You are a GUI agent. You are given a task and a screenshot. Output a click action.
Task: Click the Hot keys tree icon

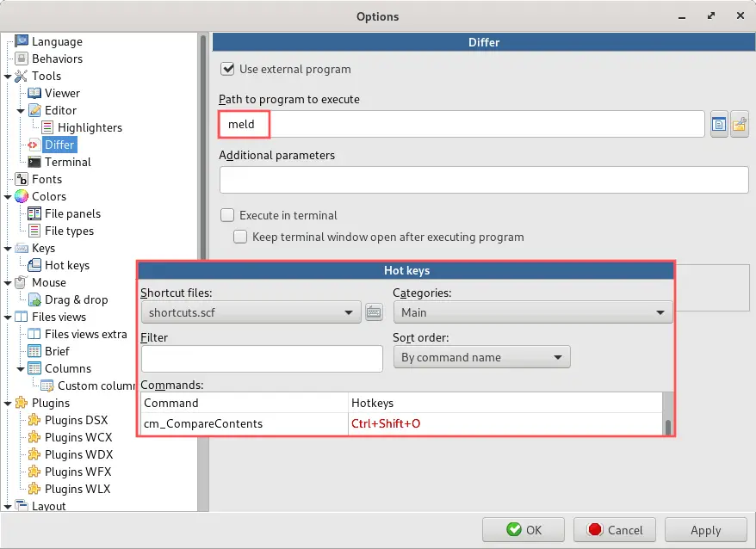(x=34, y=265)
